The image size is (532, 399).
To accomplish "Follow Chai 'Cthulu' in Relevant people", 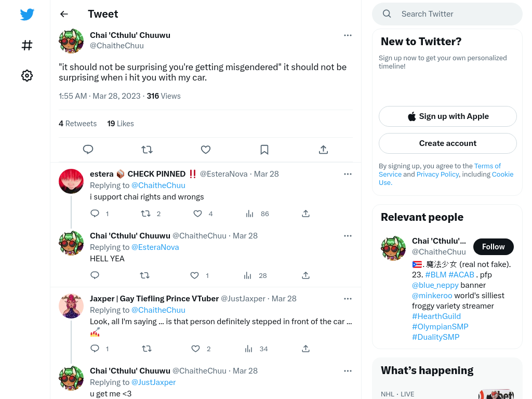I will click(494, 247).
